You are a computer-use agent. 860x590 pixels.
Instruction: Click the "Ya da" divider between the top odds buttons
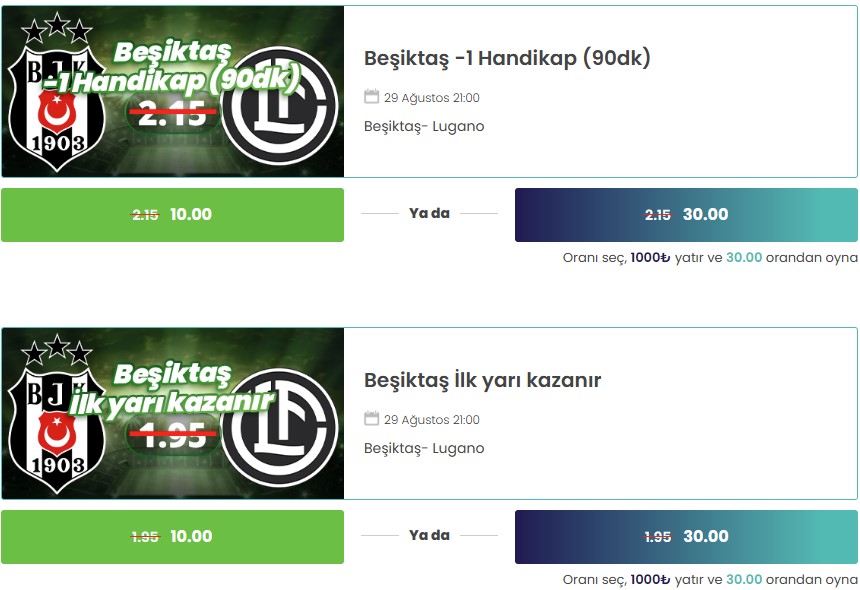(429, 213)
